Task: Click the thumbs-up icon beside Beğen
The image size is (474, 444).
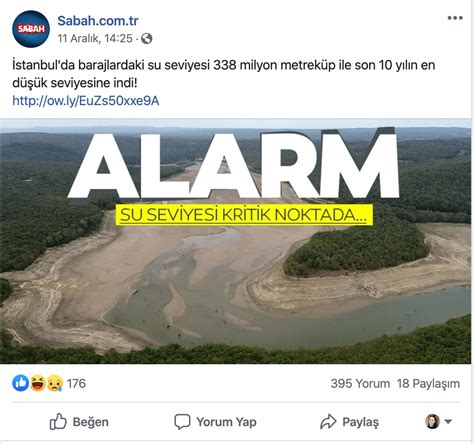Action: coord(58,422)
